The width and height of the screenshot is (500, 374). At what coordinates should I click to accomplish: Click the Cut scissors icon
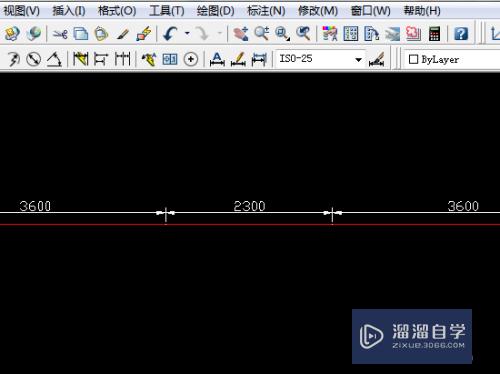click(x=60, y=34)
